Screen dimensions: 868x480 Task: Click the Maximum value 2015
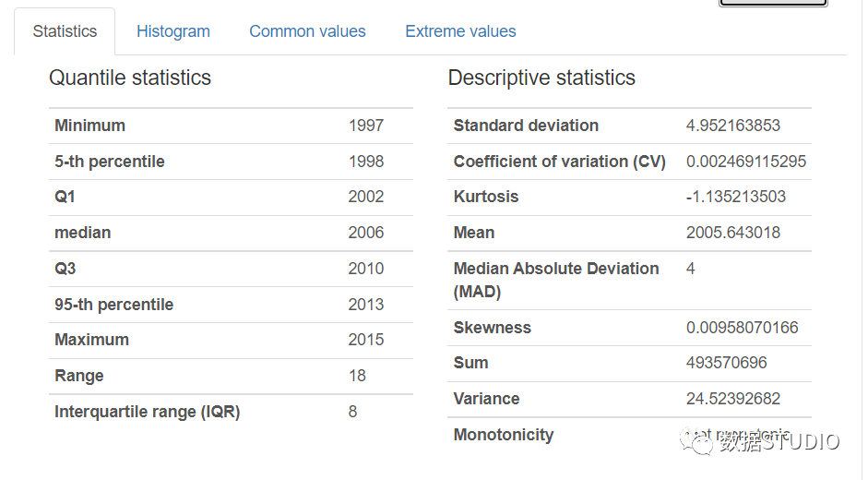(x=366, y=340)
